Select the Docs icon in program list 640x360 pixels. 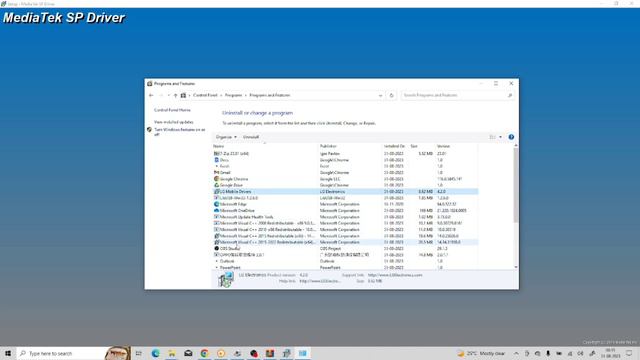[x=216, y=160]
